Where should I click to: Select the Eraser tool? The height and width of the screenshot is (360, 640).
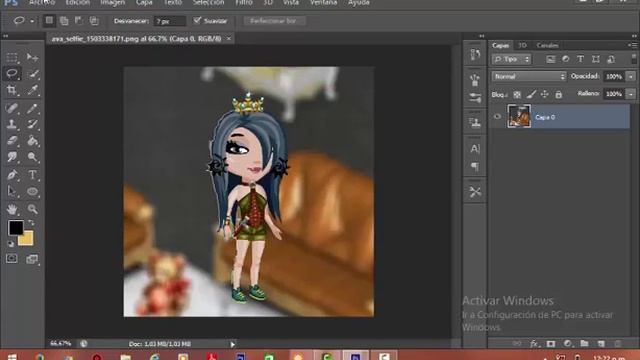pos(12,141)
